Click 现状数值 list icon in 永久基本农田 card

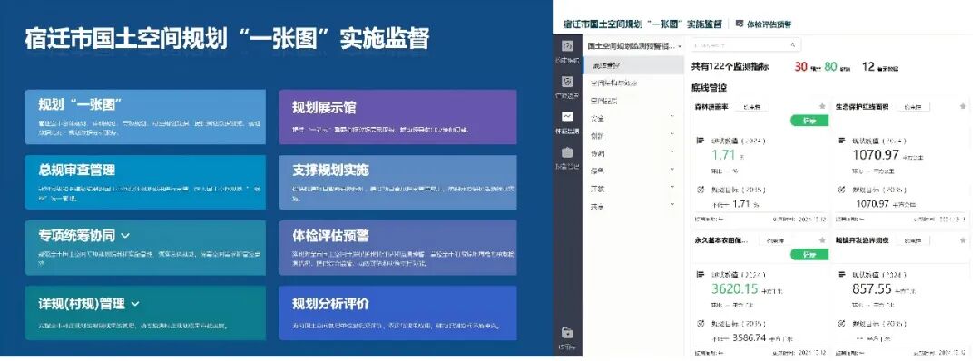pyautogui.click(x=700, y=274)
